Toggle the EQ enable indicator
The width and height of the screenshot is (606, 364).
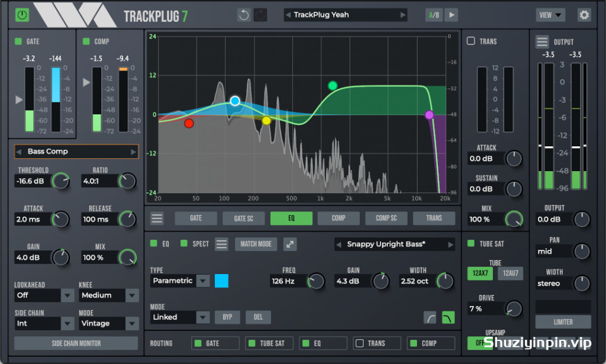tap(153, 243)
